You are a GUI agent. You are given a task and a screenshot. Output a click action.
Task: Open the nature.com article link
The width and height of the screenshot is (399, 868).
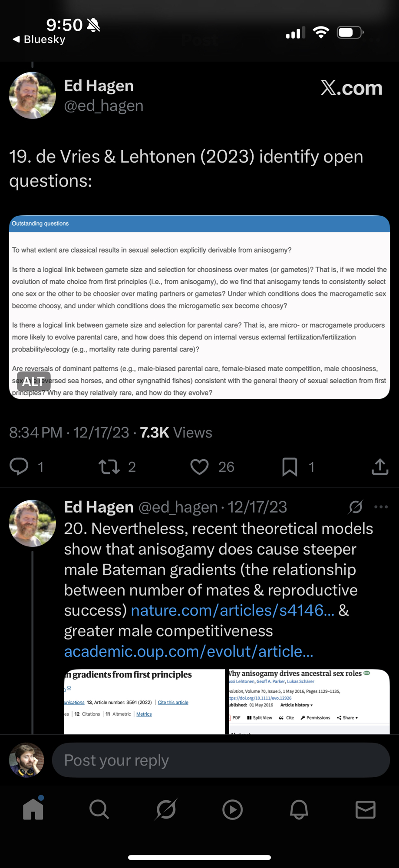pos(233,611)
